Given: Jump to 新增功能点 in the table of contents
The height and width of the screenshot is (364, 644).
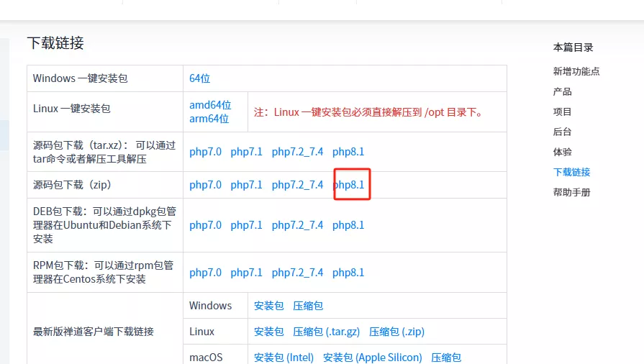Looking at the screenshot, I should pos(576,71).
